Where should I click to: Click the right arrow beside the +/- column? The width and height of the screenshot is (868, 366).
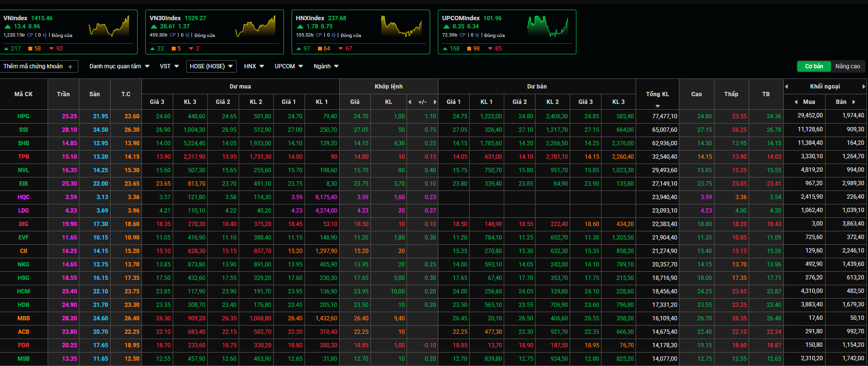tap(435, 102)
